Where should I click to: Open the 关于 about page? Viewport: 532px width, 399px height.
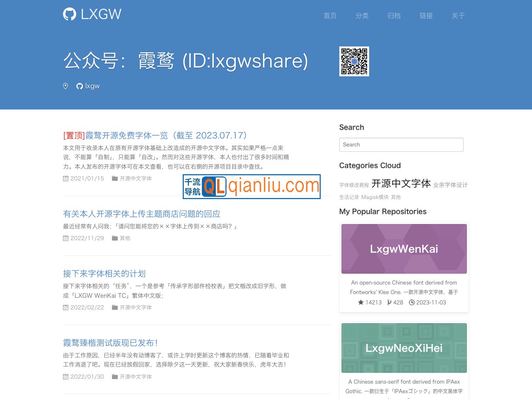coord(458,16)
